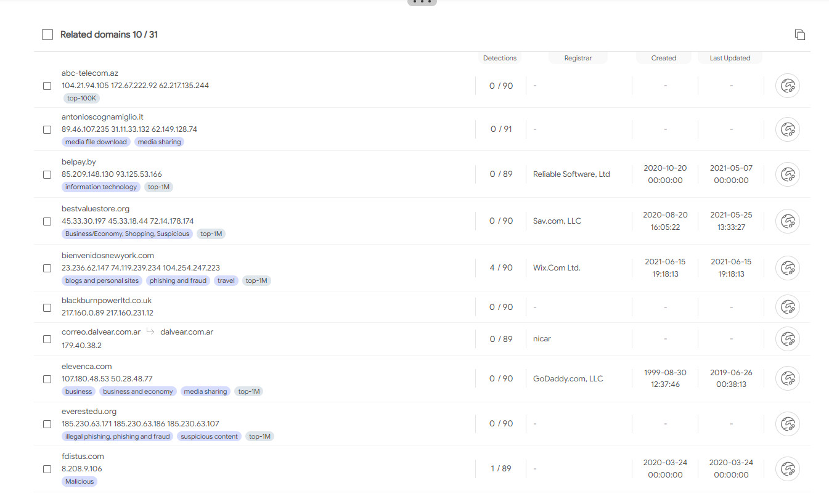The height and width of the screenshot is (504, 829).
Task: Open bienvenidosnewyork.com domain link
Action: (108, 255)
